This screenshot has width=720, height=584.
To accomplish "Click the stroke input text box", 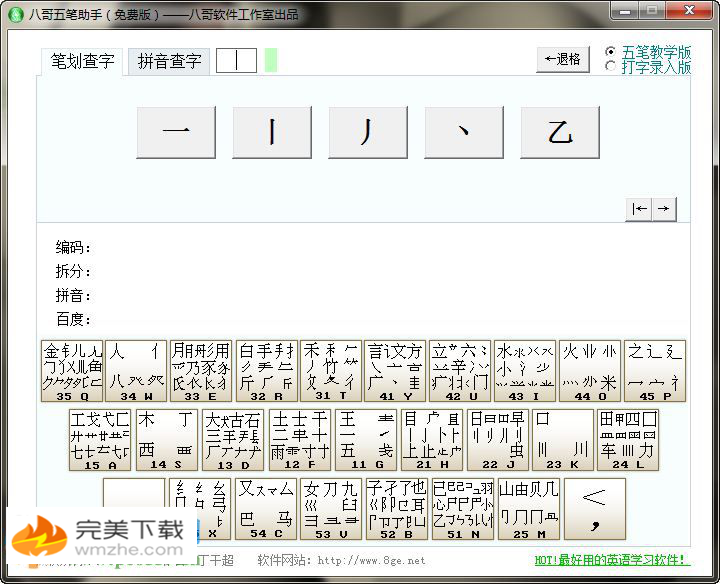I will pyautogui.click(x=237, y=60).
